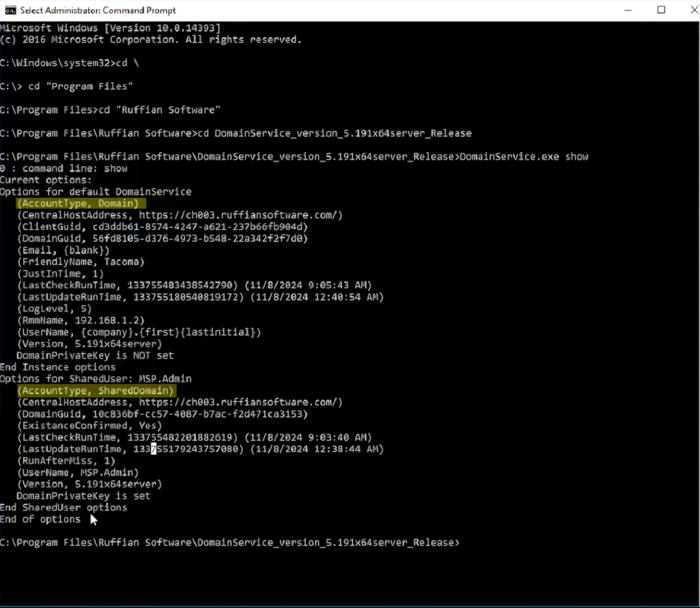
Task: Click the 'DomainPrivateKey is set' line
Action: (83, 496)
